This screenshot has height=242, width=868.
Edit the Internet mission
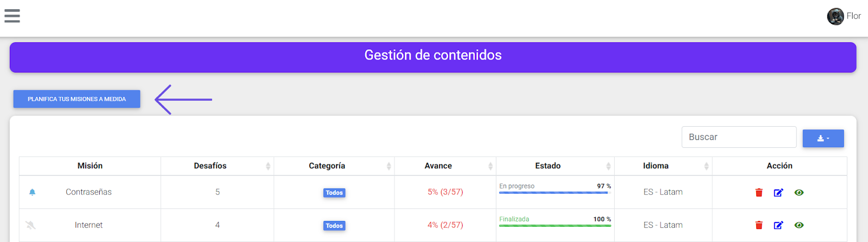(x=778, y=225)
